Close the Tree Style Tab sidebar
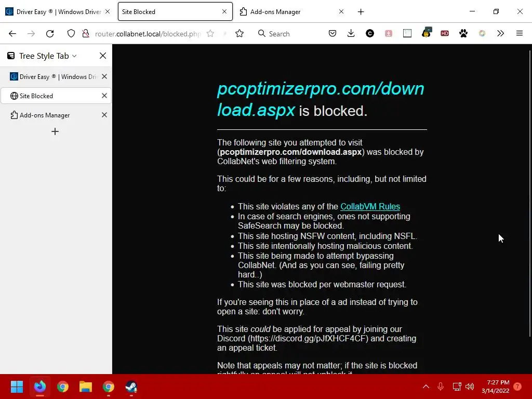This screenshot has width=532, height=399. tap(103, 56)
